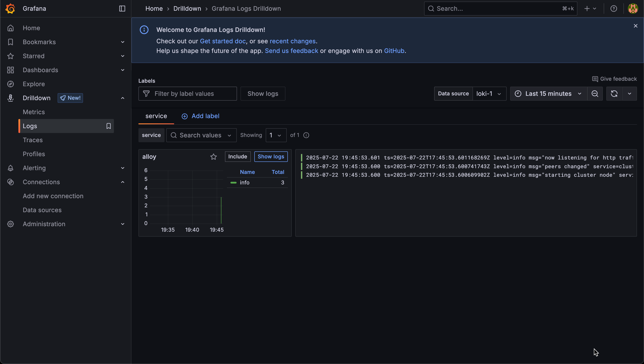Click the Drilldown icon in sidebar
Screen dimensions: 644x364
pos(11,98)
